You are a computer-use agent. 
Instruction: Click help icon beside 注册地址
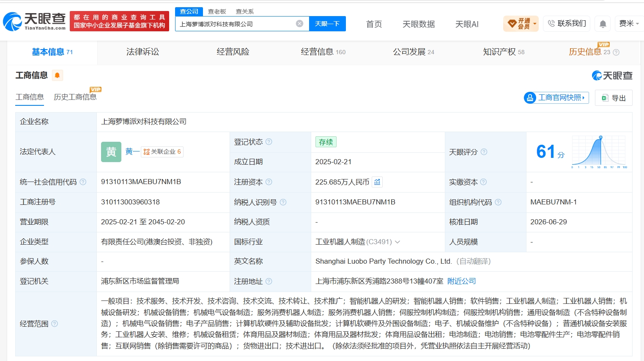(x=269, y=281)
